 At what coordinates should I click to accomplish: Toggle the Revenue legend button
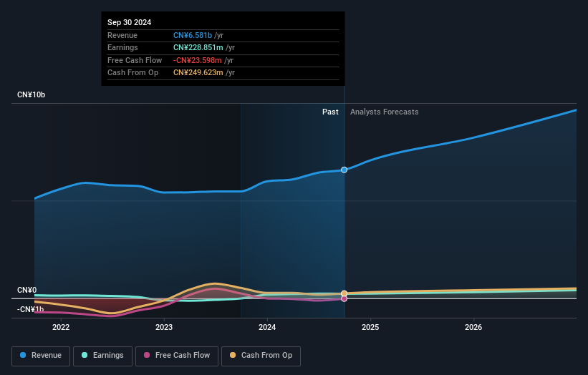[41, 356]
